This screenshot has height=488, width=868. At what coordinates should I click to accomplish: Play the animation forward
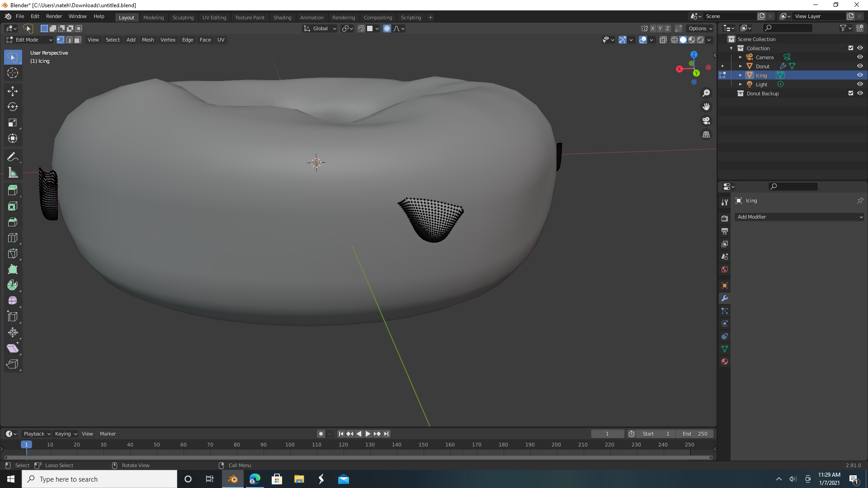(x=368, y=434)
